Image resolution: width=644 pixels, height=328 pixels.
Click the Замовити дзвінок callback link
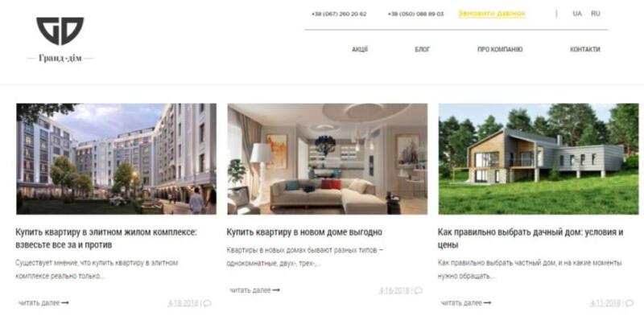pos(492,14)
